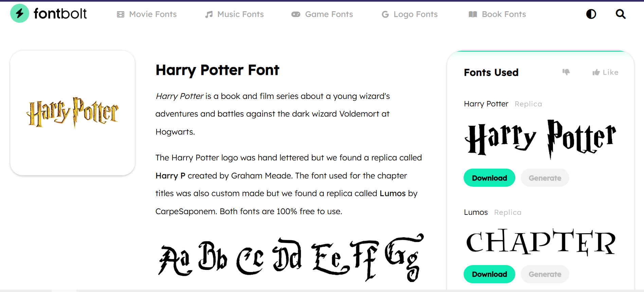This screenshot has width=644, height=292.
Task: Click the 'Replica' tag next to Harry Potter
Action: [528, 104]
